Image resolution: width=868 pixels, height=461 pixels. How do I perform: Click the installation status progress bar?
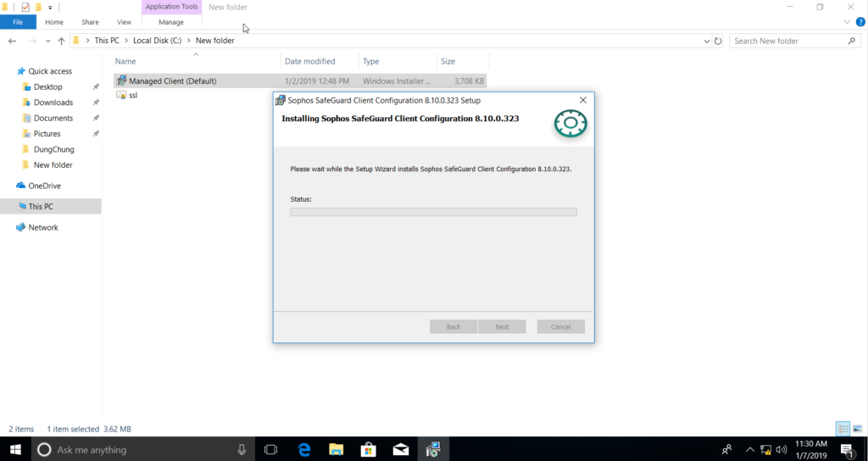click(433, 212)
